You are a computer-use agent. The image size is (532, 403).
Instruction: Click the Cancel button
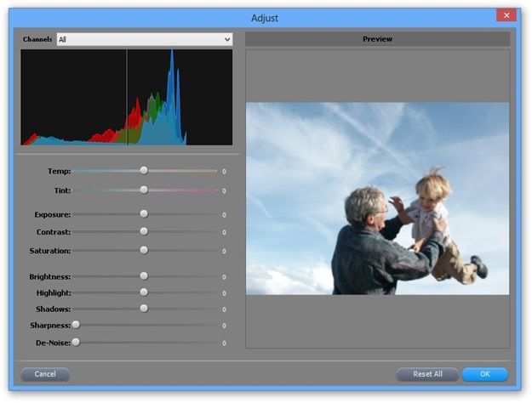[x=45, y=374]
